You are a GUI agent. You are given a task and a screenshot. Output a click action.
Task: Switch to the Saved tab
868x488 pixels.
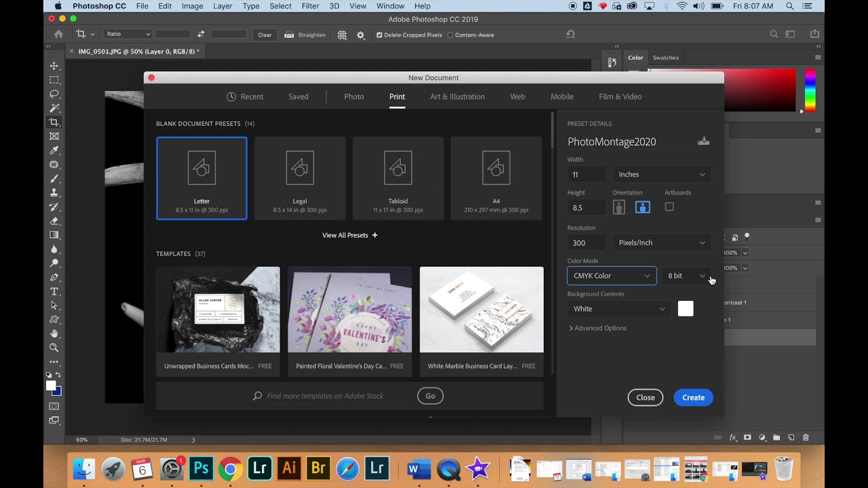tap(298, 97)
